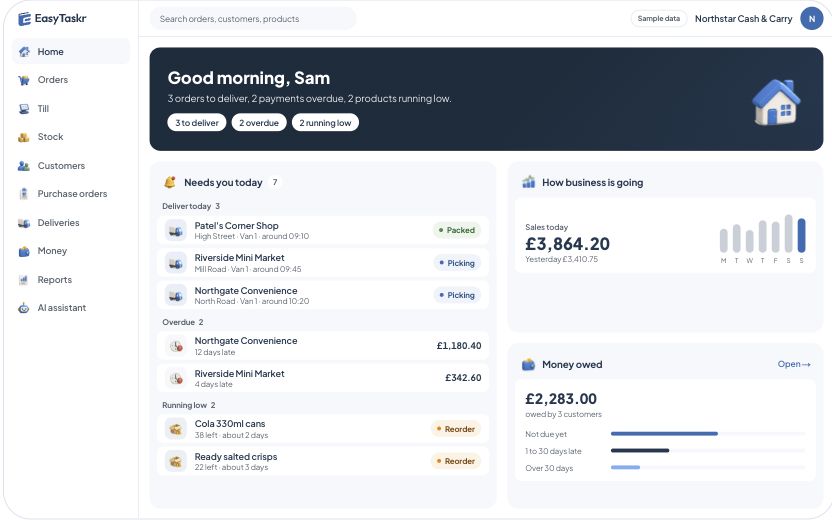Click the highlighted Sunday sales bar
Screen dimensions: 832x520
pos(801,236)
